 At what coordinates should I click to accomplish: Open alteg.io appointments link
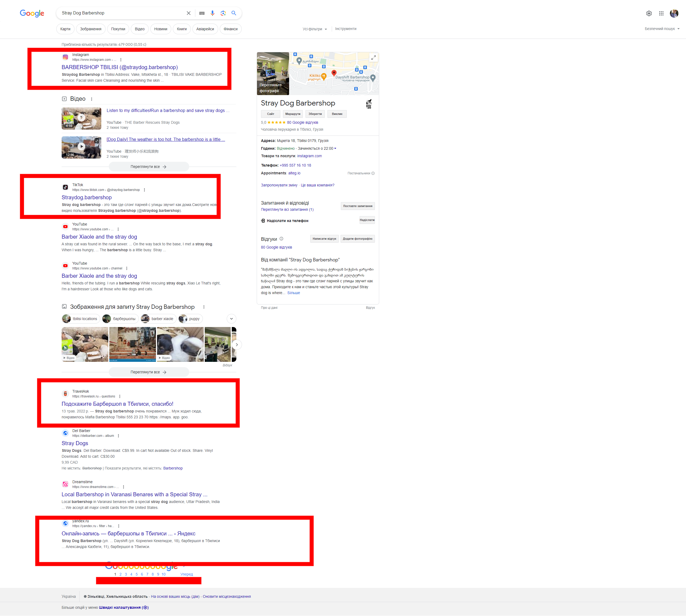(x=294, y=173)
